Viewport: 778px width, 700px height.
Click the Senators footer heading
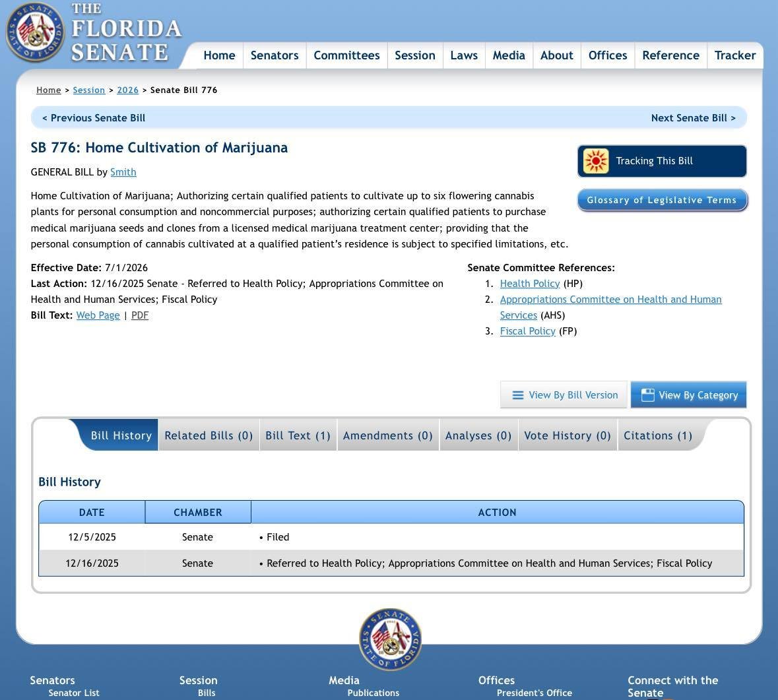(52, 681)
